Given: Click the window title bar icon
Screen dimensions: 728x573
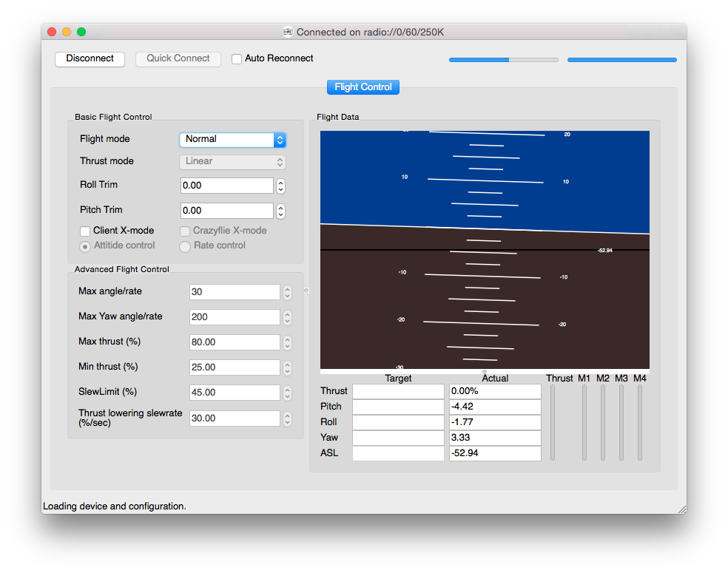Looking at the screenshot, I should coord(287,32).
